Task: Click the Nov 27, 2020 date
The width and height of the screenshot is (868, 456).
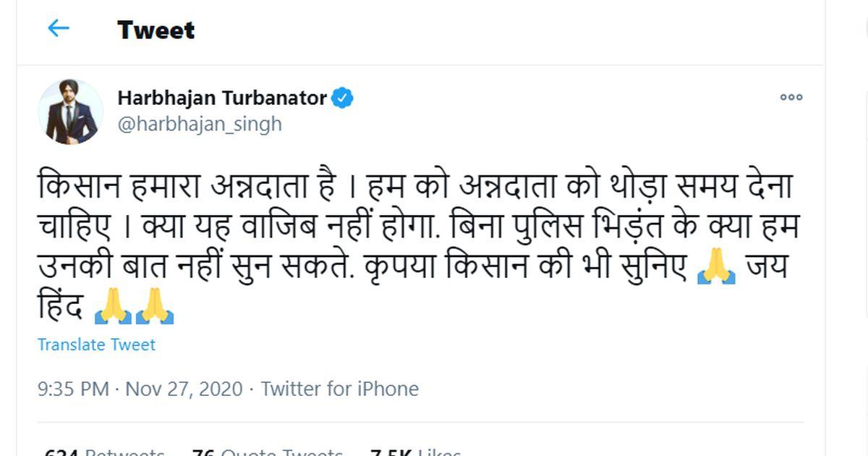Action: pos(184,389)
